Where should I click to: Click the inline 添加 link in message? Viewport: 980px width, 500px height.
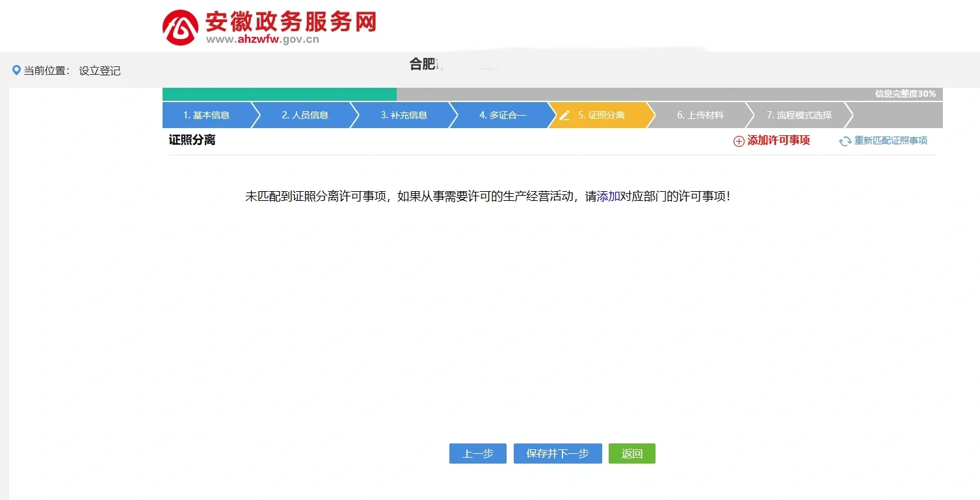(608, 196)
